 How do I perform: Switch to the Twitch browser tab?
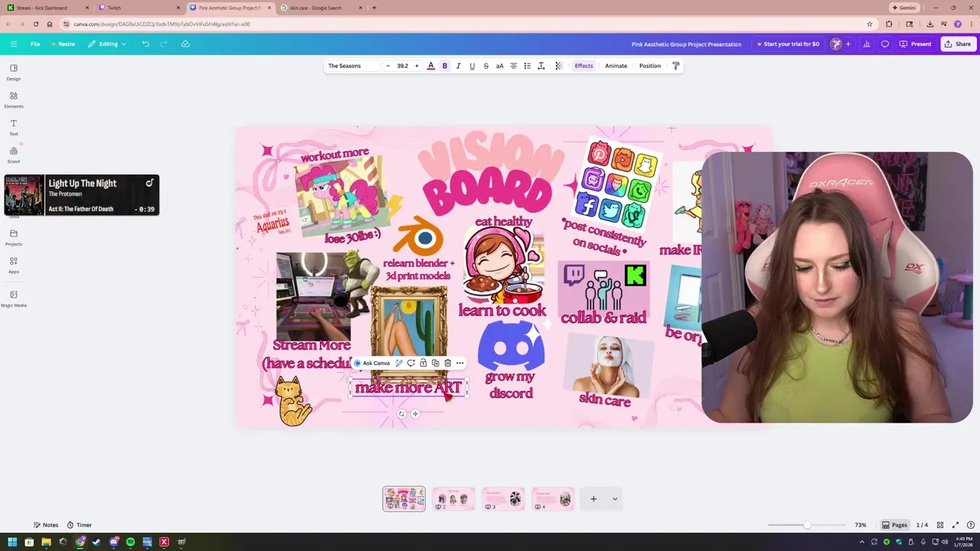138,8
